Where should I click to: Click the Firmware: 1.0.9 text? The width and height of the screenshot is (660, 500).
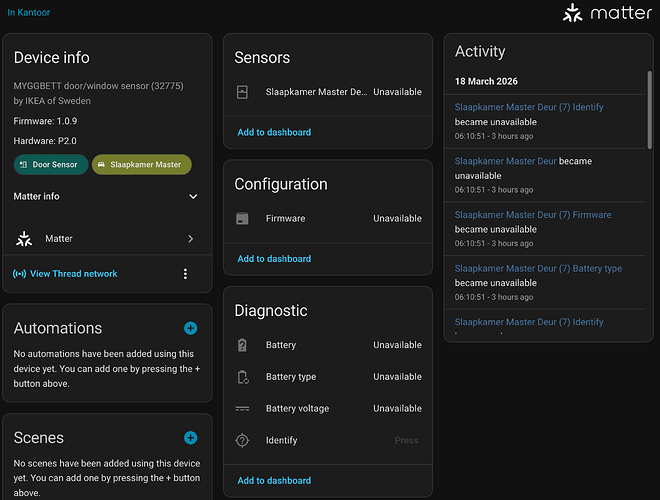tap(45, 121)
